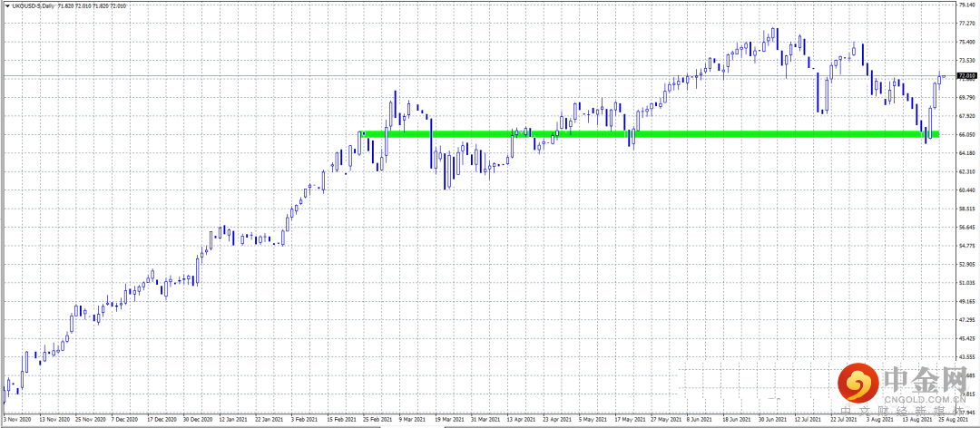Image resolution: width=980 pixels, height=428 pixels.
Task: Click the 7 Dec 2020 date label
Action: (x=125, y=420)
